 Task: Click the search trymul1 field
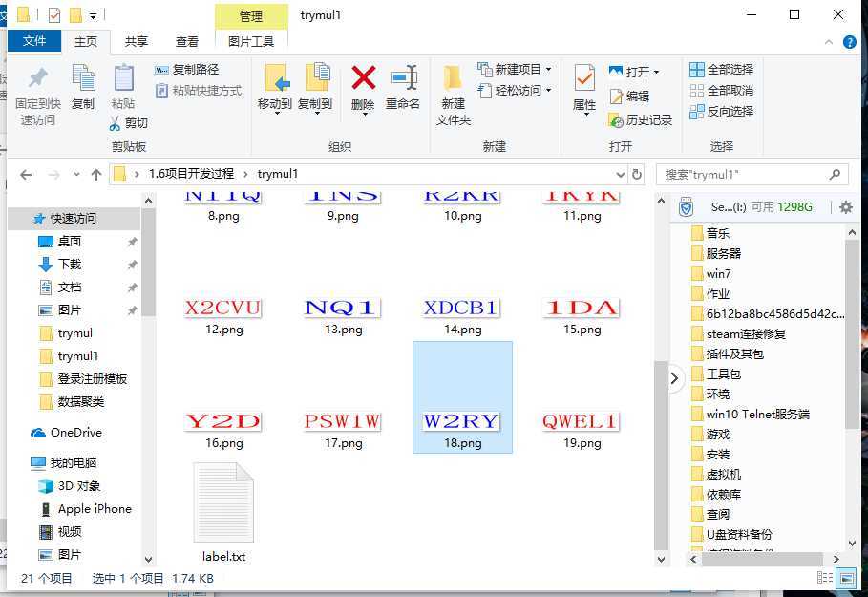(x=752, y=175)
